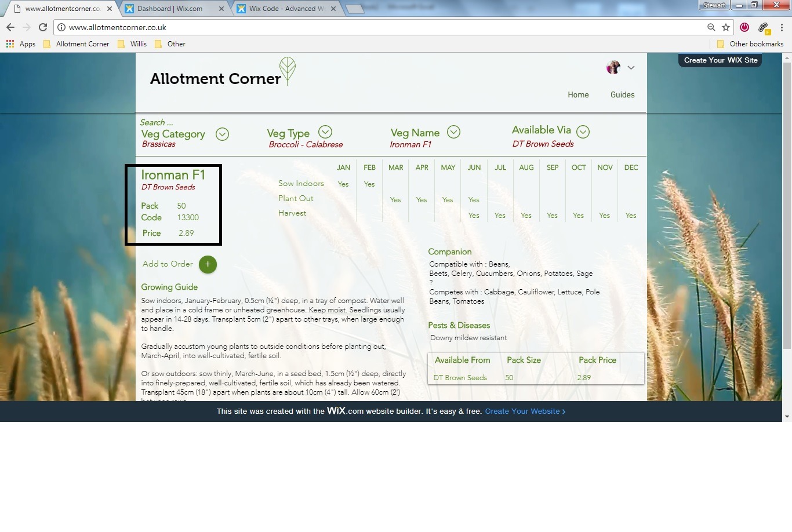
Task: Expand the Veg Category dropdown
Action: tap(222, 134)
